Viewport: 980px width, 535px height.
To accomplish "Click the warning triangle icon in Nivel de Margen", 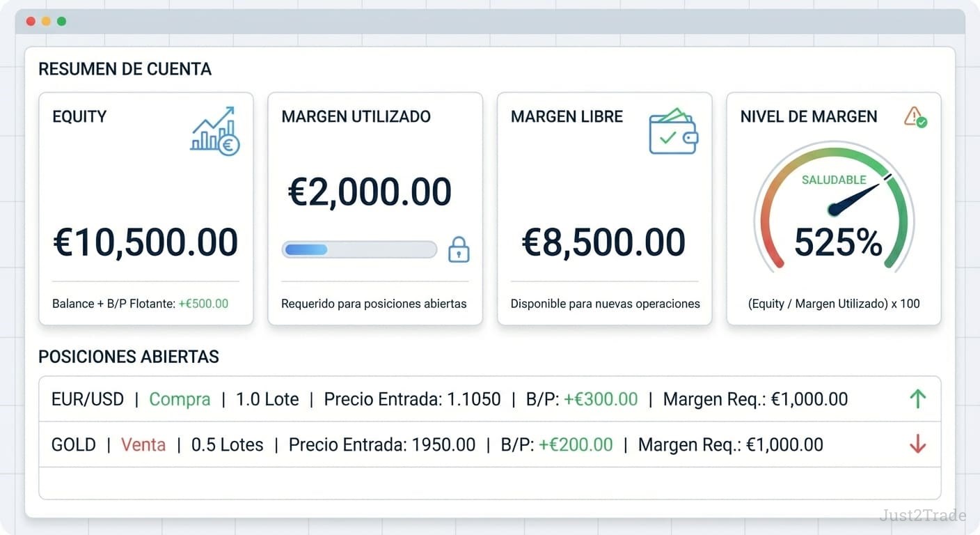I will (915, 117).
